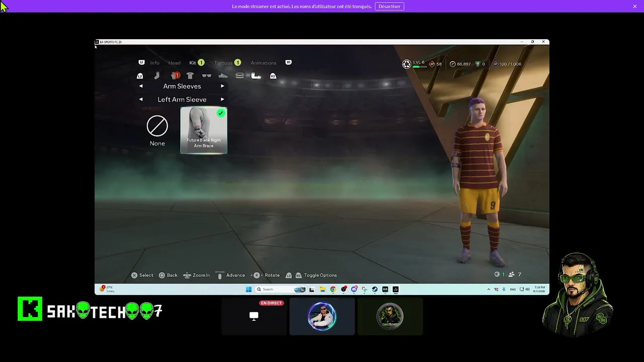The width and height of the screenshot is (644, 362).
Task: Choose the None arm sleeve option
Action: tap(157, 131)
